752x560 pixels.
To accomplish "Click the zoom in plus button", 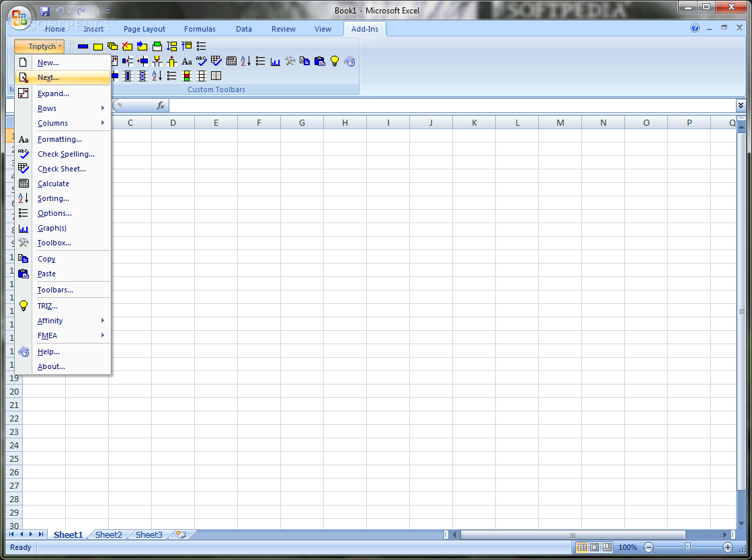I will [728, 547].
